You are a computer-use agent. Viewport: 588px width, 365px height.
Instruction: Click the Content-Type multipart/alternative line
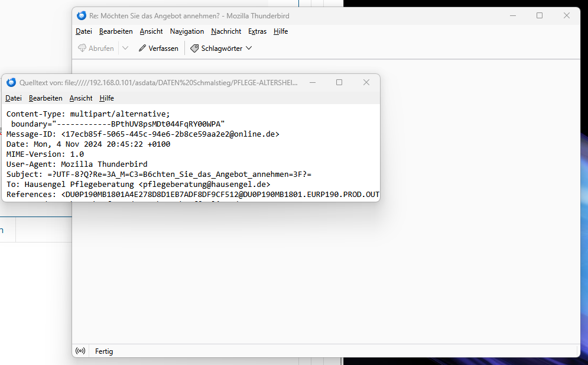88,114
